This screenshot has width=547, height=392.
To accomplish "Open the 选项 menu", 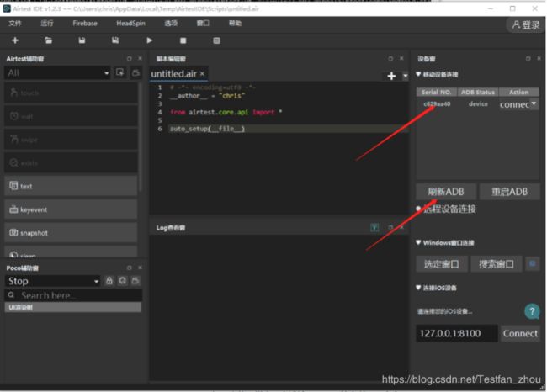I will [x=171, y=23].
